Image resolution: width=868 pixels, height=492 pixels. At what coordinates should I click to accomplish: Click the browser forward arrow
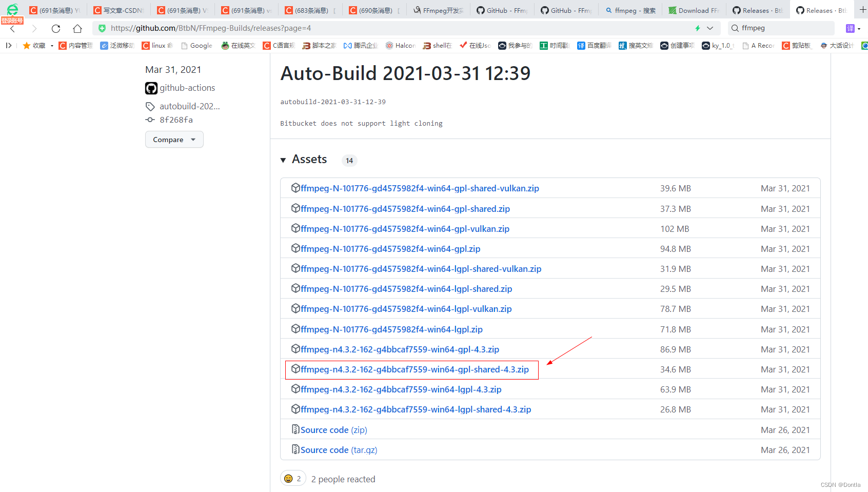point(34,29)
